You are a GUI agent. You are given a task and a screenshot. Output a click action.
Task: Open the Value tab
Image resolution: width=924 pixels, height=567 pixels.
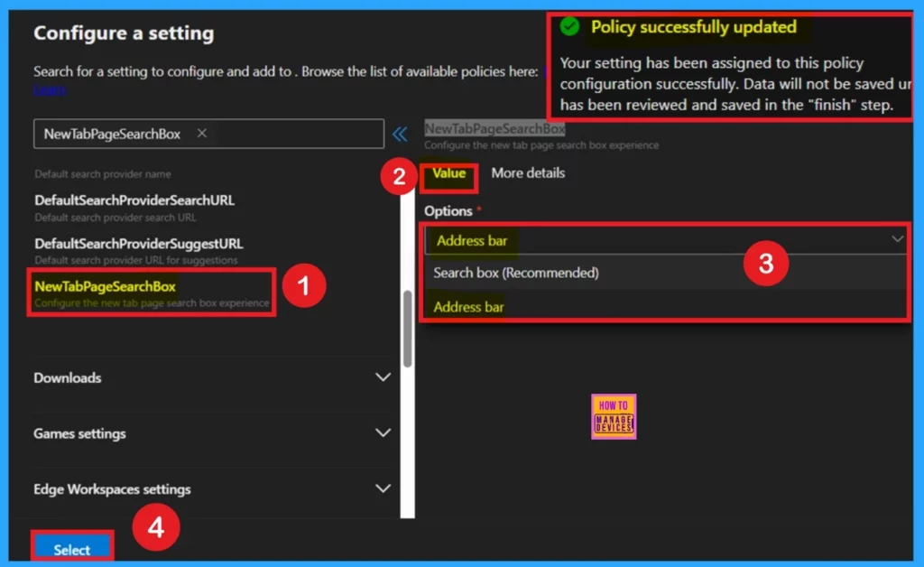pos(449,173)
